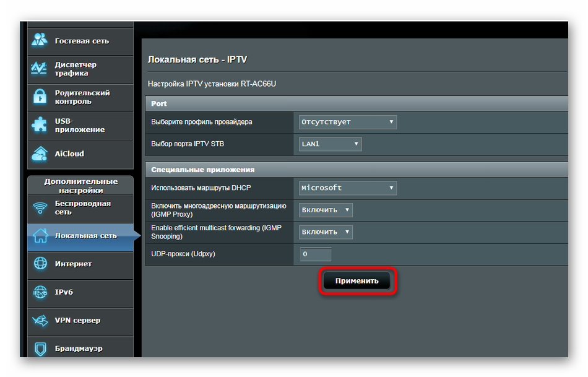Open the IPTV STB port LAN1 dropdown
This screenshot has width=588, height=377.
coord(330,144)
